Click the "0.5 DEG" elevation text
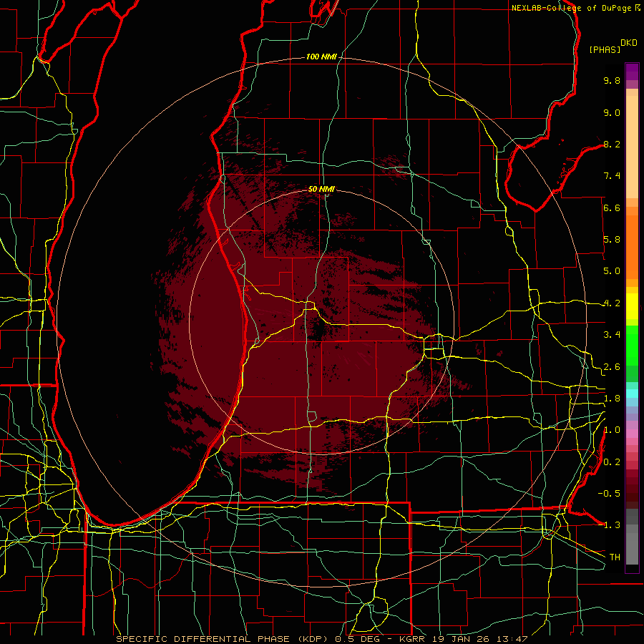644x644 pixels. click(357, 639)
